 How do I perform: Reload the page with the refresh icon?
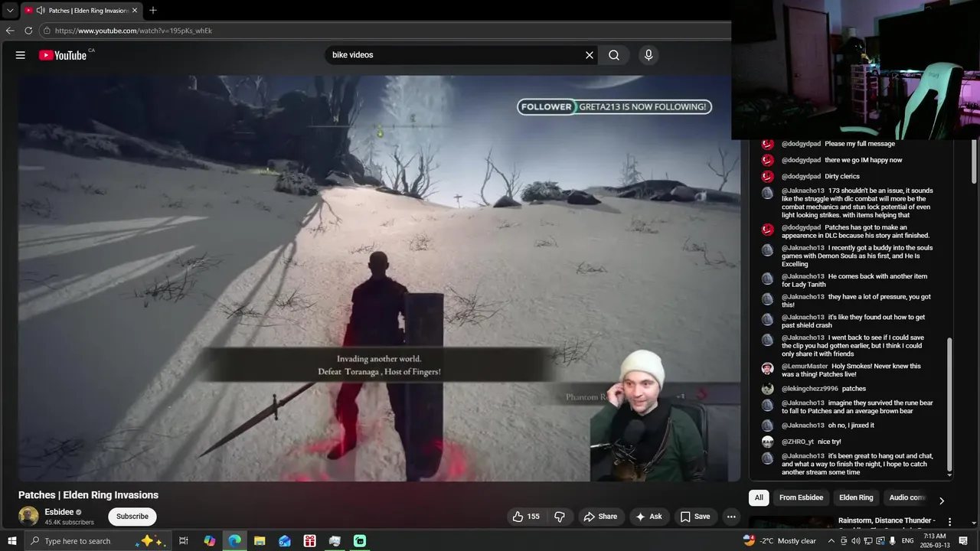(x=28, y=31)
